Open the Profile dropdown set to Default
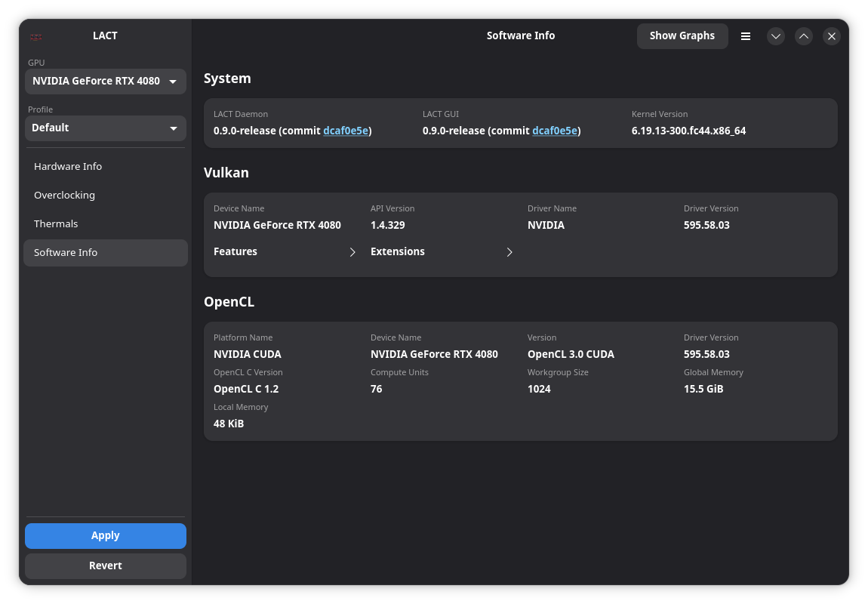 coord(106,128)
